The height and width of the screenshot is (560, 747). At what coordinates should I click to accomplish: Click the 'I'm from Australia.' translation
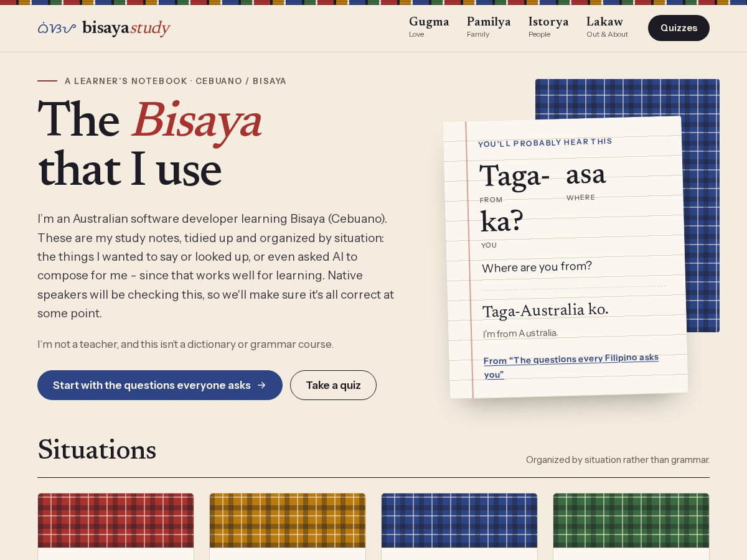[x=520, y=333]
